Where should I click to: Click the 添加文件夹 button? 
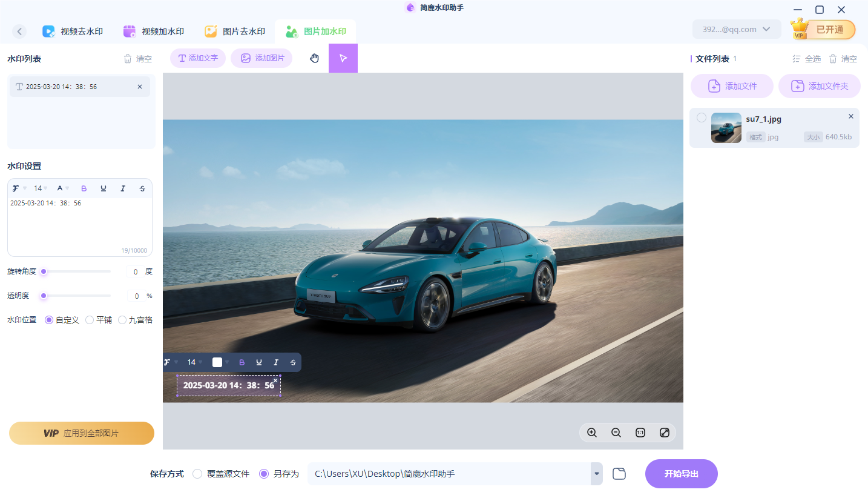(x=820, y=86)
